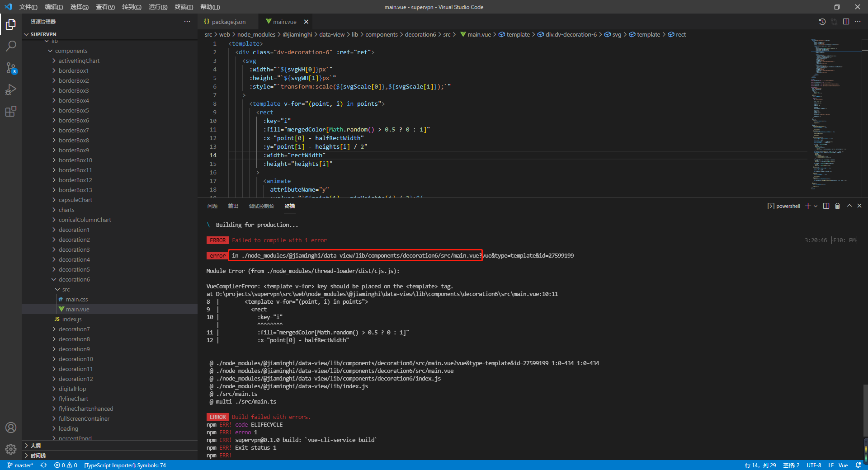
Task: Toggle the secondary side panel layout
Action: [846, 21]
